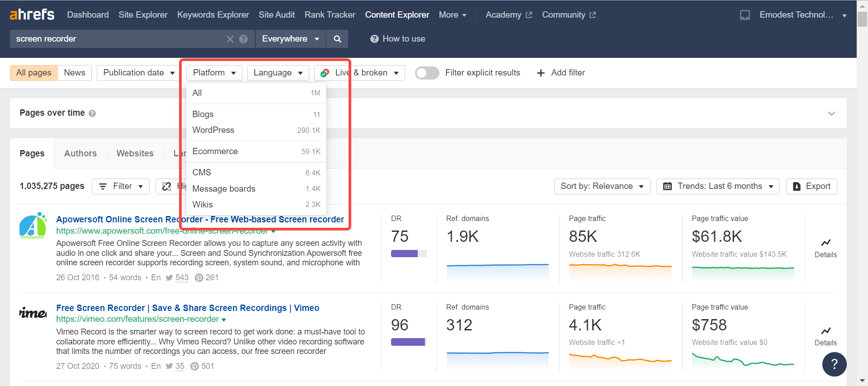Image resolution: width=868 pixels, height=386 pixels.
Task: Click the Apowersoft Page traffic 85K value
Action: (x=583, y=236)
